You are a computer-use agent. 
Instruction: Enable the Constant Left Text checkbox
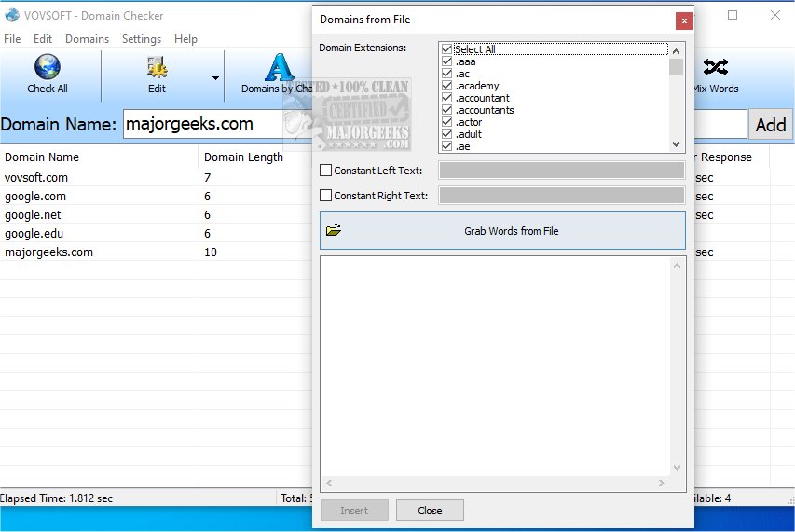325,171
